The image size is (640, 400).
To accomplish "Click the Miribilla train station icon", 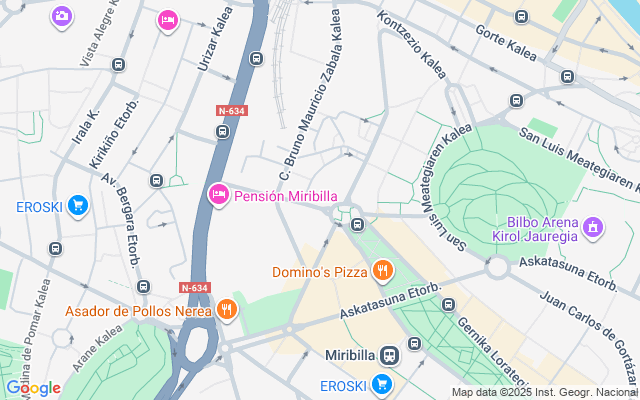I will (x=389, y=355).
